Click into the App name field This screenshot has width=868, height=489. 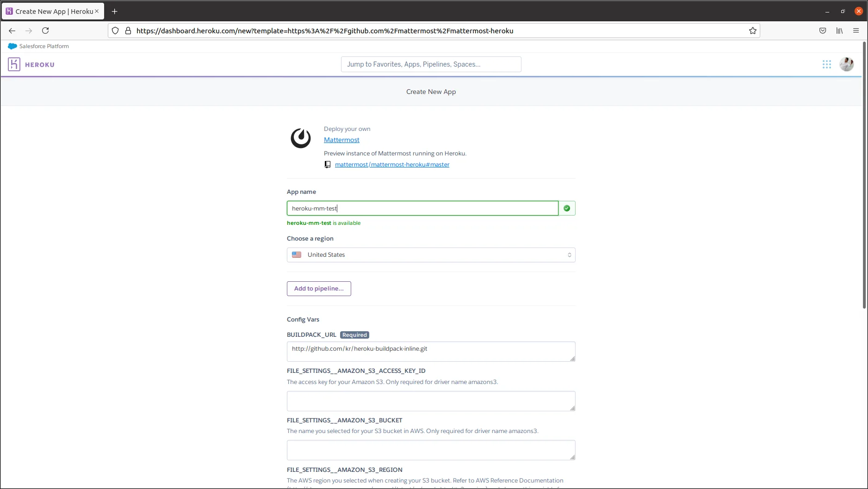422,208
